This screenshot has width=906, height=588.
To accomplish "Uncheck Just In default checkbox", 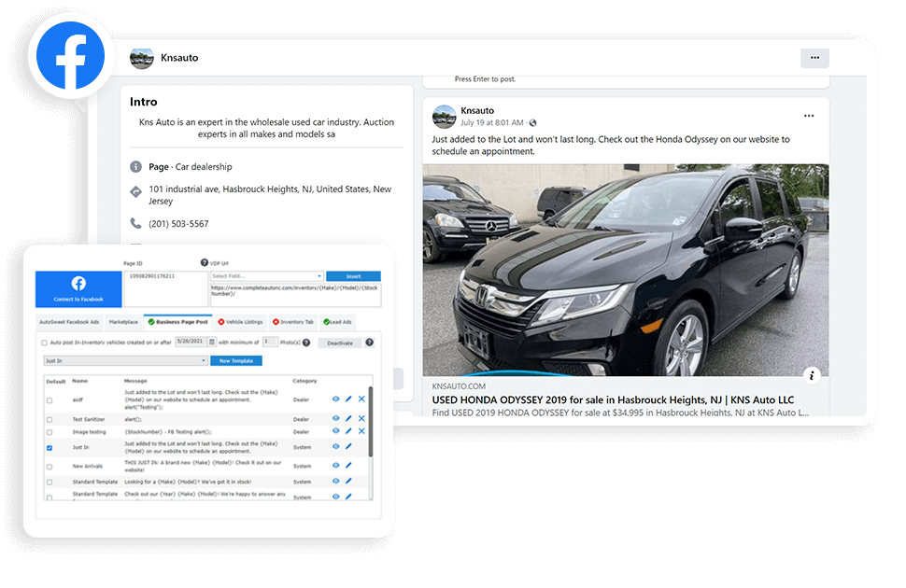I will tap(50, 448).
